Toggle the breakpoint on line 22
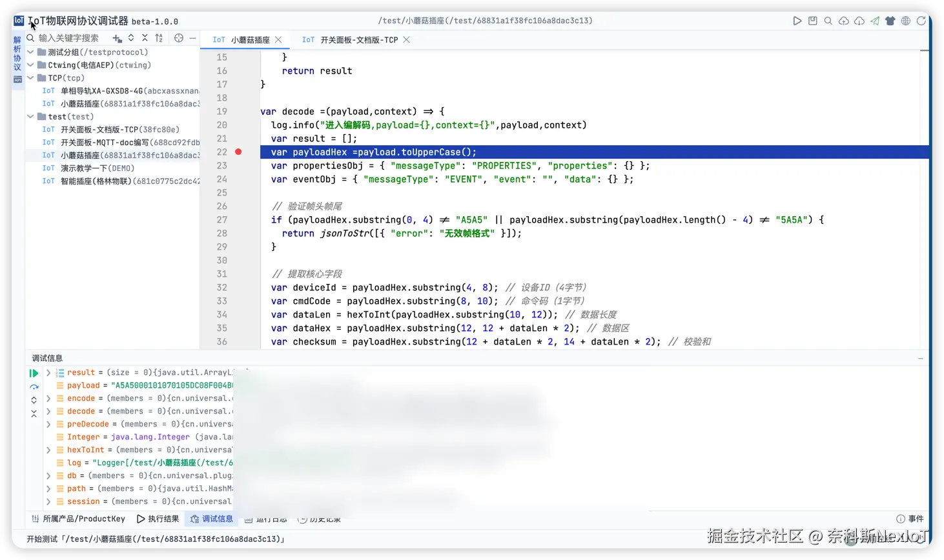The image size is (944, 560). coord(238,152)
